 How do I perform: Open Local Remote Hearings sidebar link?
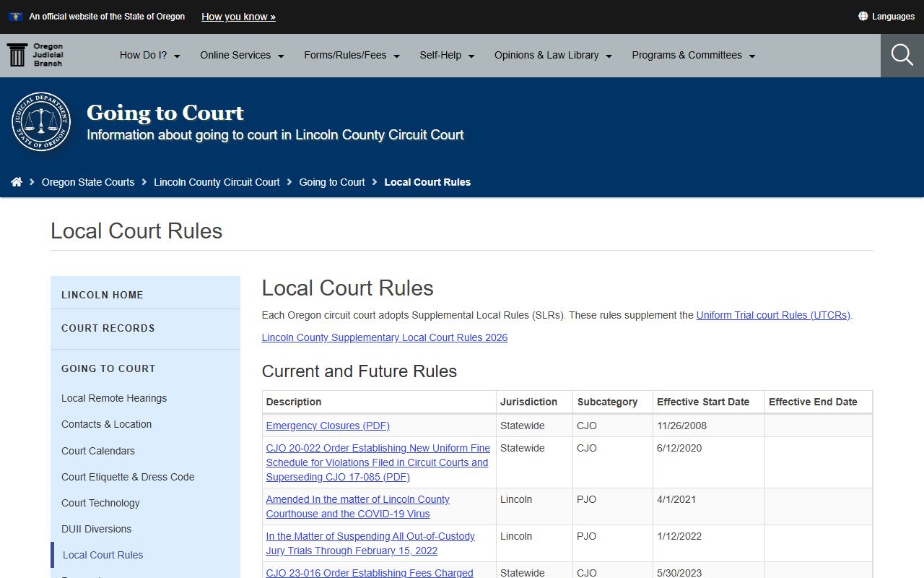tap(114, 398)
